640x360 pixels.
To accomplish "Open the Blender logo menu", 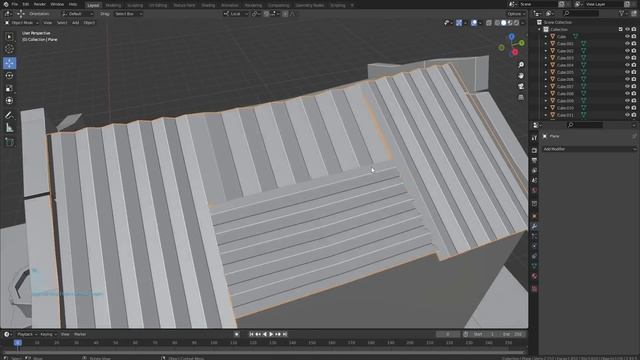I will [6, 4].
